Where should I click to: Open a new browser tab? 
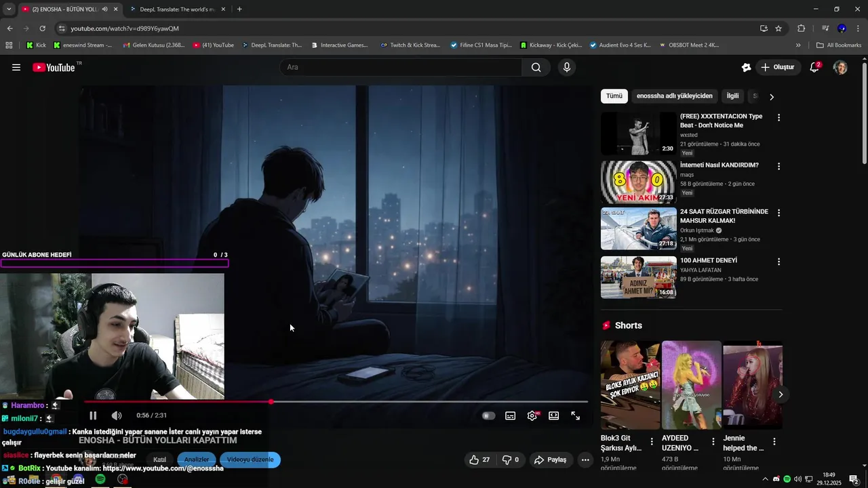239,9
